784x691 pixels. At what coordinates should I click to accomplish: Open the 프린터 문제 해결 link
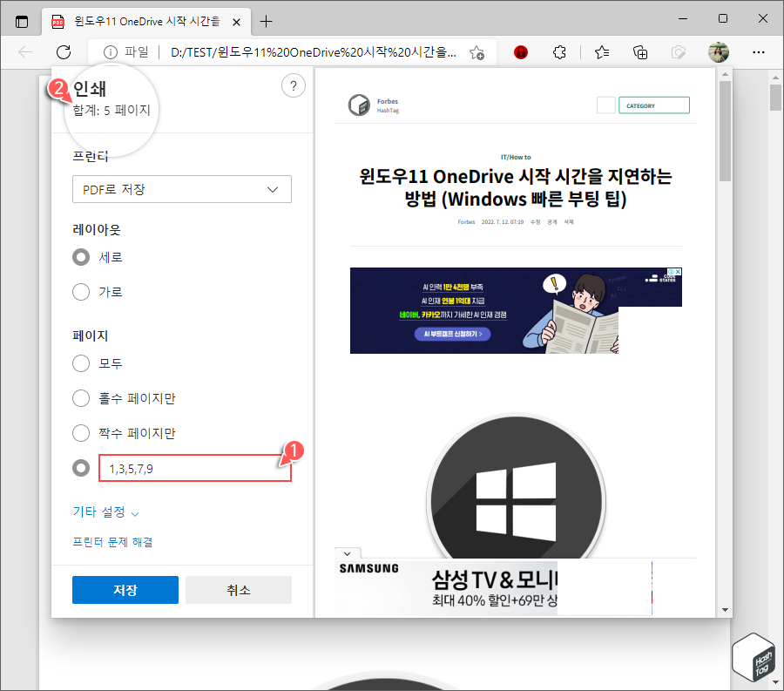point(114,541)
